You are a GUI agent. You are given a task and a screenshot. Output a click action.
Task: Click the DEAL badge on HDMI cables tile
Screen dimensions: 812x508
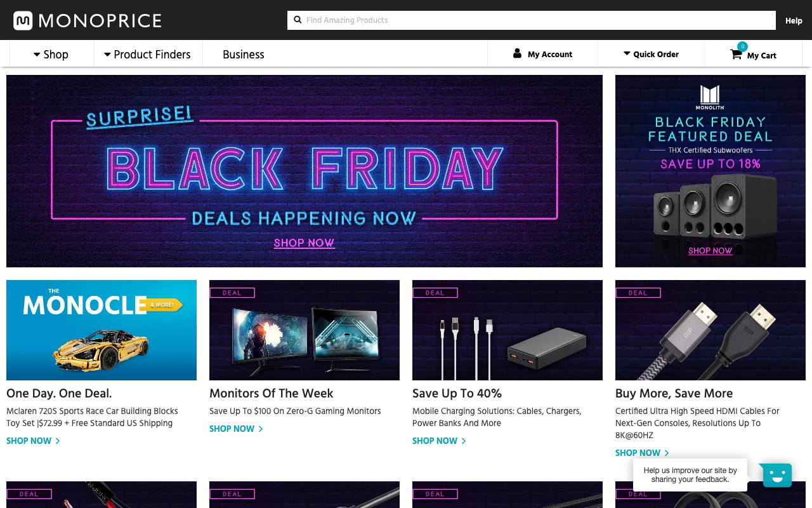point(638,293)
